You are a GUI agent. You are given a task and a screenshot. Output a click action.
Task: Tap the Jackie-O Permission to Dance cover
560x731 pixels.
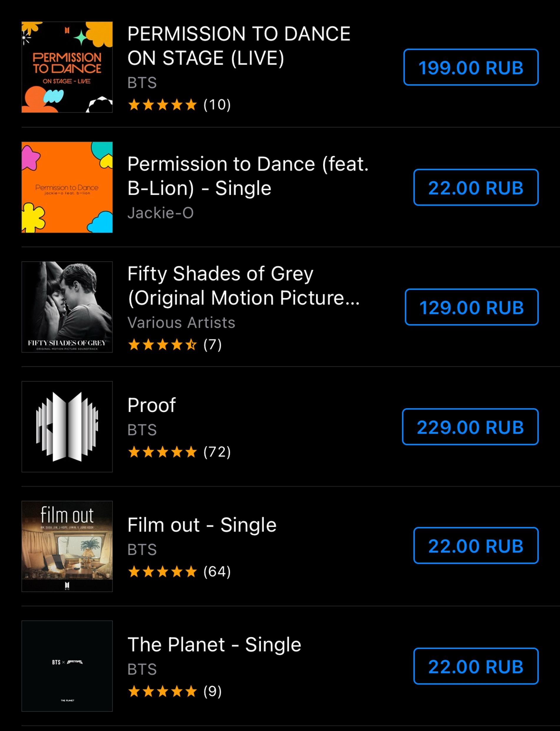point(67,187)
